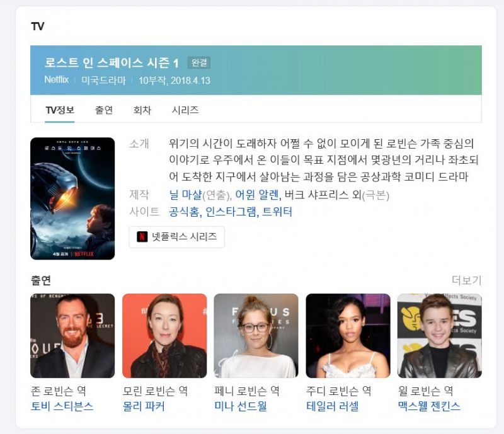Open the Lost in Space poster thumbnail
Image resolution: width=504 pixels, height=434 pixels.
72,198
